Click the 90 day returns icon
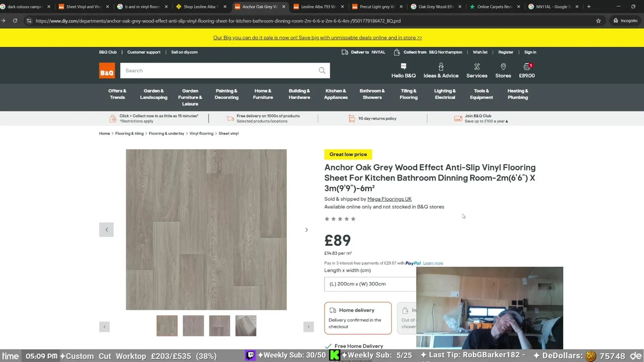644x362 pixels. pos(352,119)
